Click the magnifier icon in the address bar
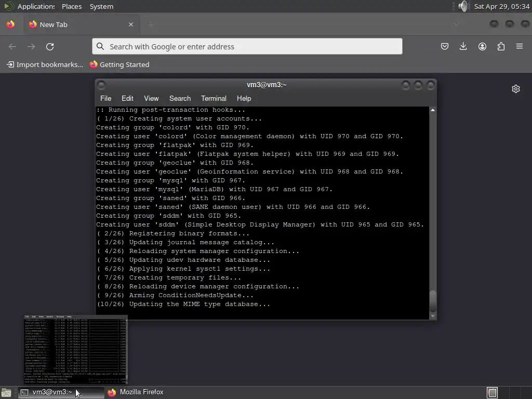Screen dimensions: 532x399 click(100, 46)
